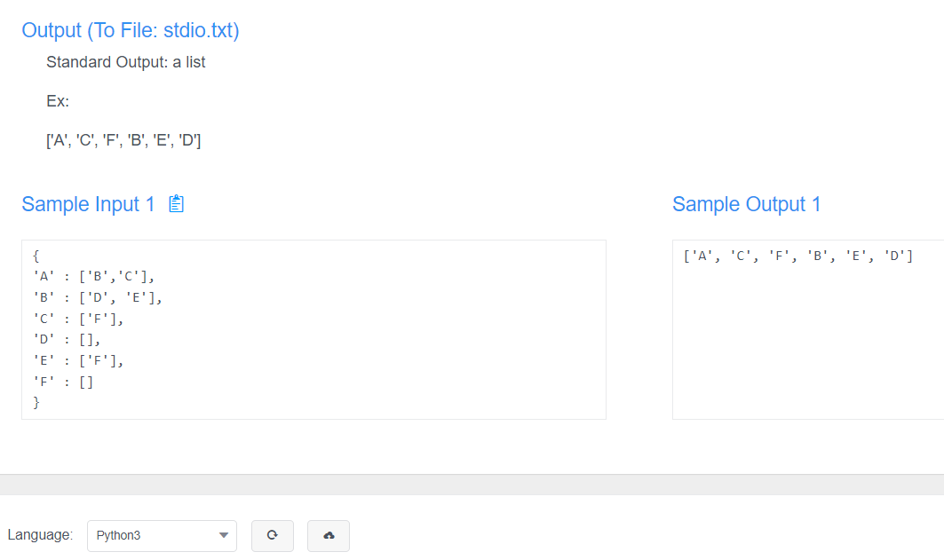
Task: Submit the solution via the cloud upload icon
Action: 328,535
